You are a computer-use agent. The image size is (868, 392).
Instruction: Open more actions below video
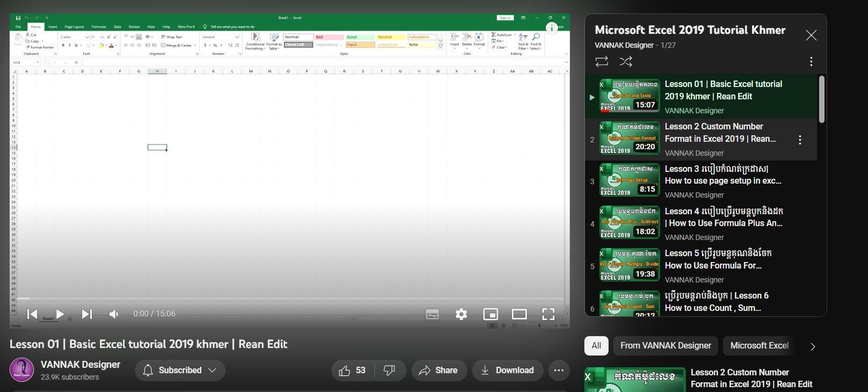(x=559, y=371)
